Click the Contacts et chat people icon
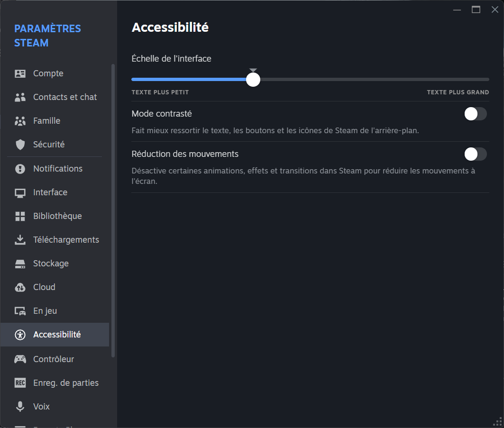The width and height of the screenshot is (504, 428). pyautogui.click(x=20, y=97)
